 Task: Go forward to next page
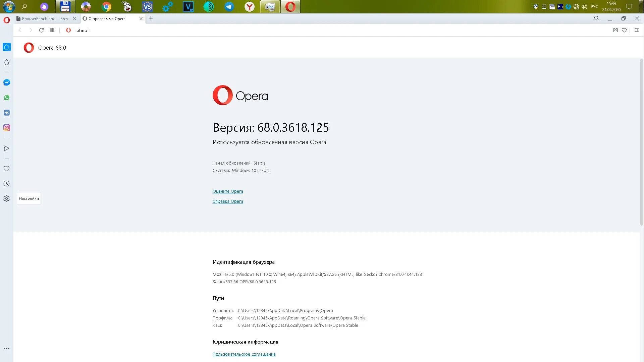pyautogui.click(x=31, y=30)
